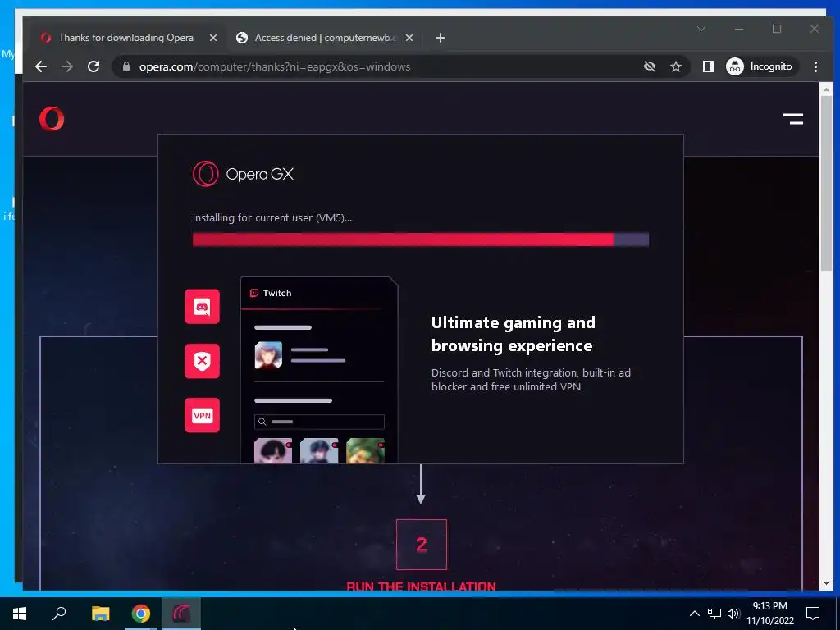Click the installation progress bar
The height and width of the screenshot is (630, 840).
[x=421, y=240]
